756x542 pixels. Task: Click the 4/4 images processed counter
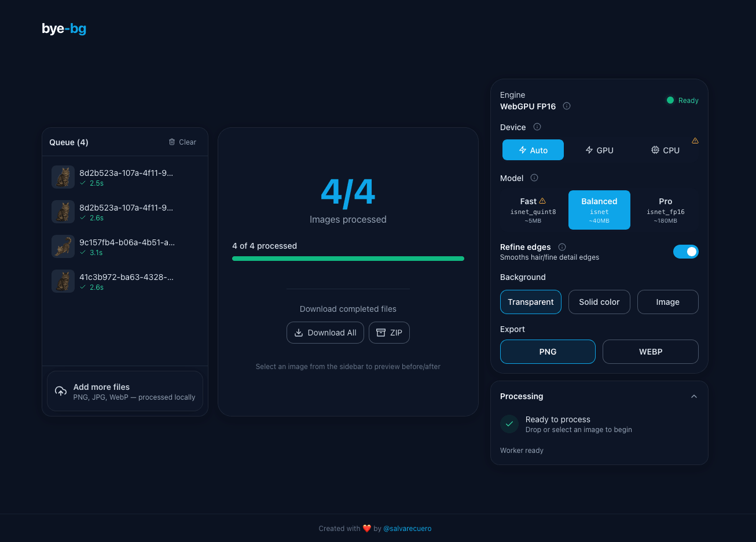point(348,193)
